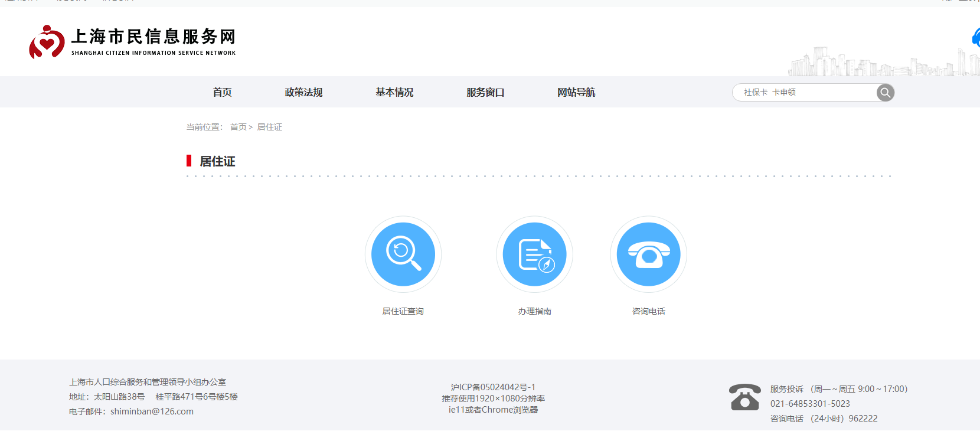Open the 沪ICP备05024042号-1 footer link
The width and height of the screenshot is (980, 441).
coord(493,387)
